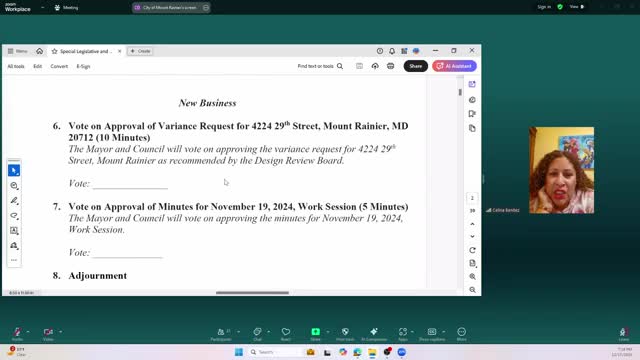640x360 pixels.
Task: Open the page display options icon
Action: (472, 263)
